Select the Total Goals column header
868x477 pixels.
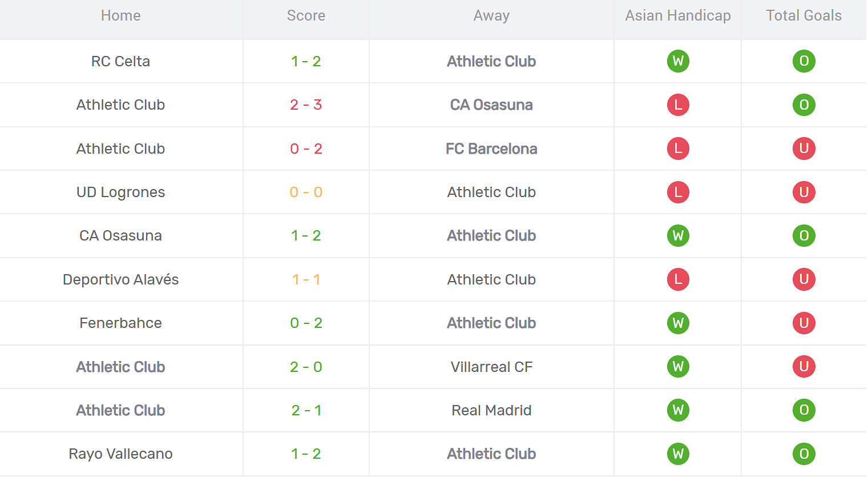coord(804,15)
